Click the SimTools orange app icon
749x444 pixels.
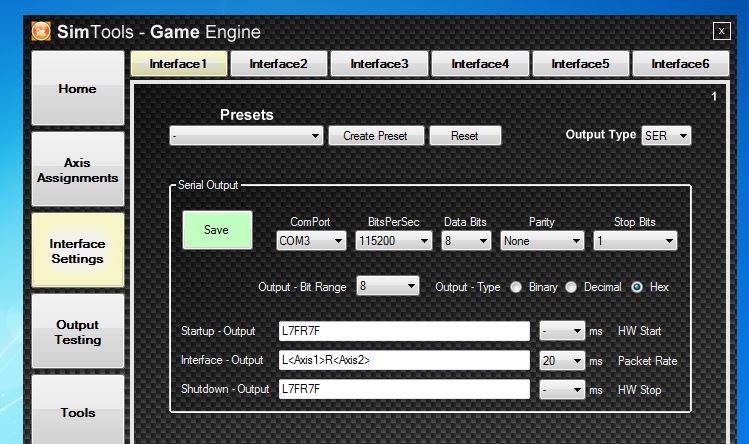coord(41,32)
